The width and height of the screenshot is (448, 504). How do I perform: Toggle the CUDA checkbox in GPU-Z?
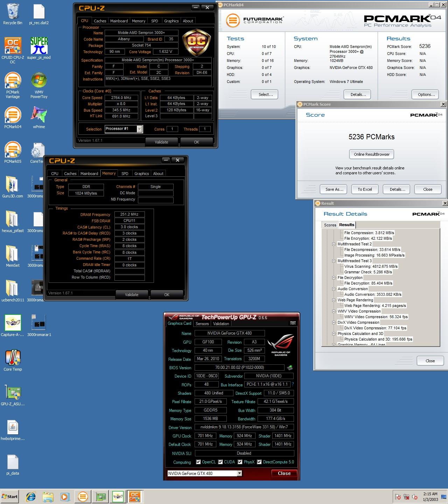pyautogui.click(x=220, y=462)
